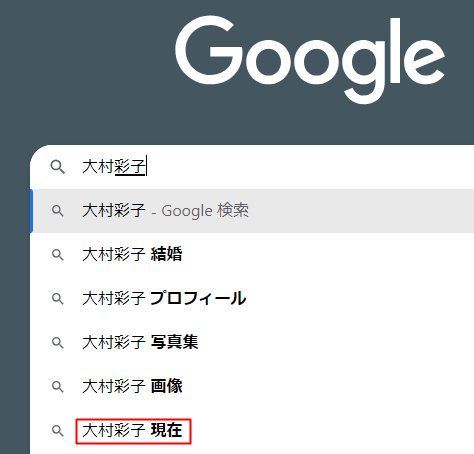This screenshot has width=474, height=454.
Task: Choose the 大村彩子 プロフィール suggestion
Action: (x=252, y=299)
